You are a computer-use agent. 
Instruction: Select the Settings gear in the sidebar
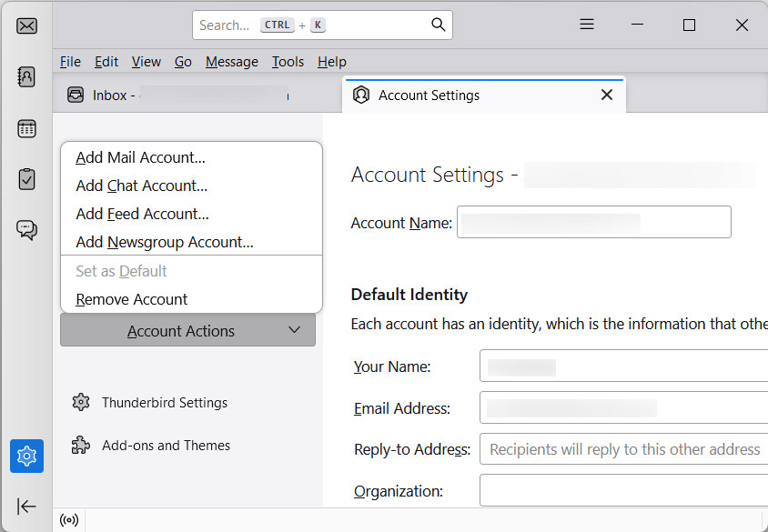[26, 456]
